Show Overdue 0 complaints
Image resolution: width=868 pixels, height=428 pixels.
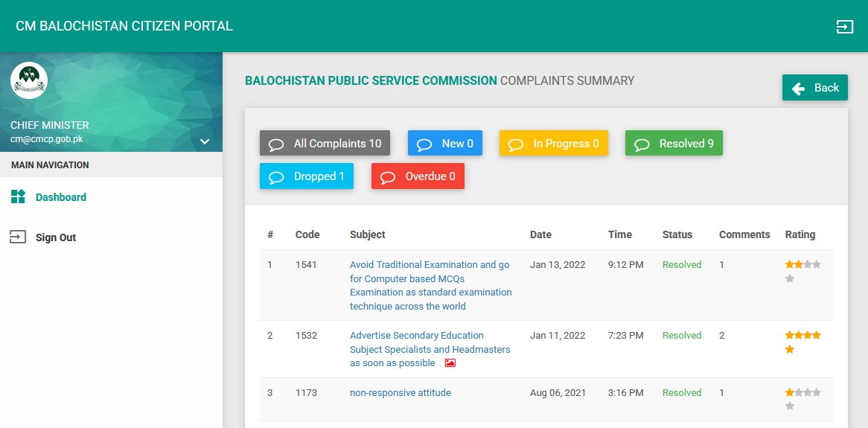417,176
